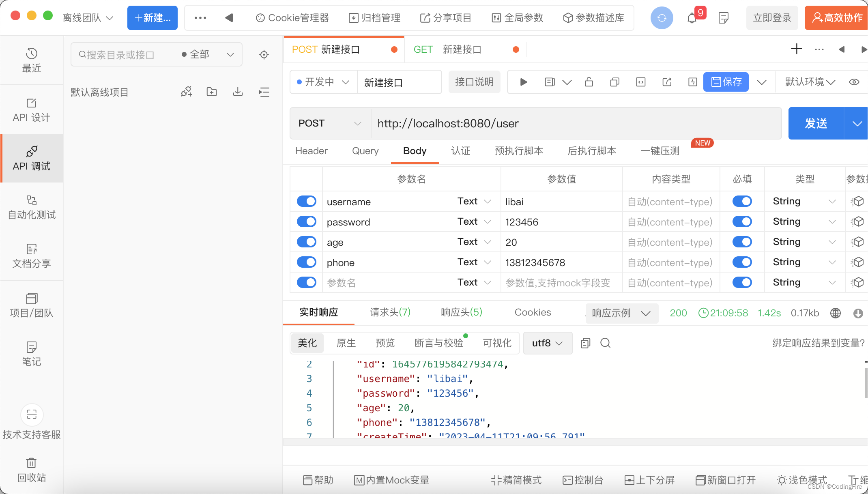Disable the age parameter row toggle
Image resolution: width=868 pixels, height=494 pixels.
coord(307,242)
